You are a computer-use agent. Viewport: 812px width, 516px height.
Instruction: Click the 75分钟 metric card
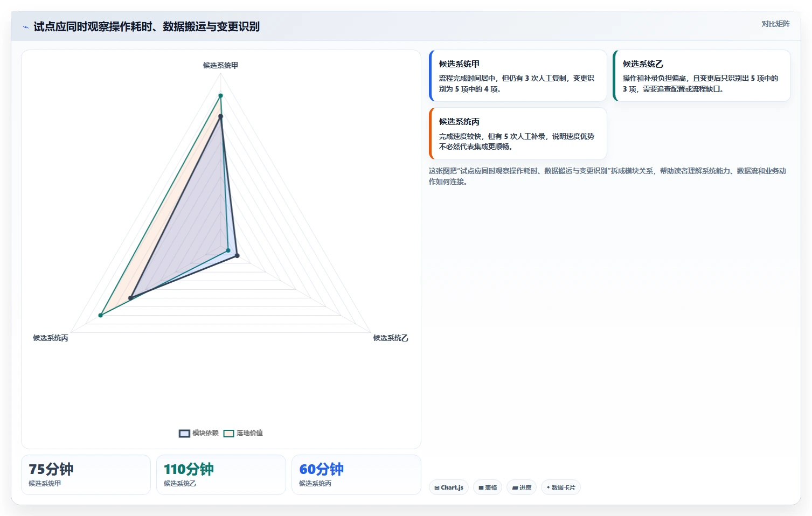[86, 475]
